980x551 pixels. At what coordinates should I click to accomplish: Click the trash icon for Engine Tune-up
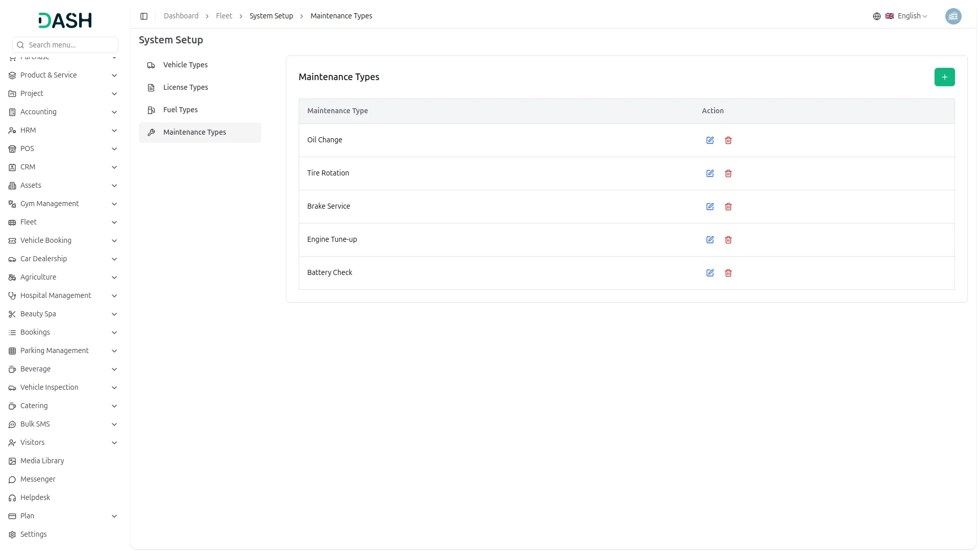(x=728, y=240)
